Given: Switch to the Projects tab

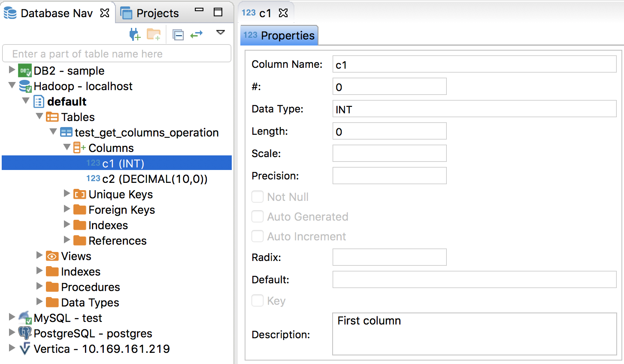Looking at the screenshot, I should point(149,13).
